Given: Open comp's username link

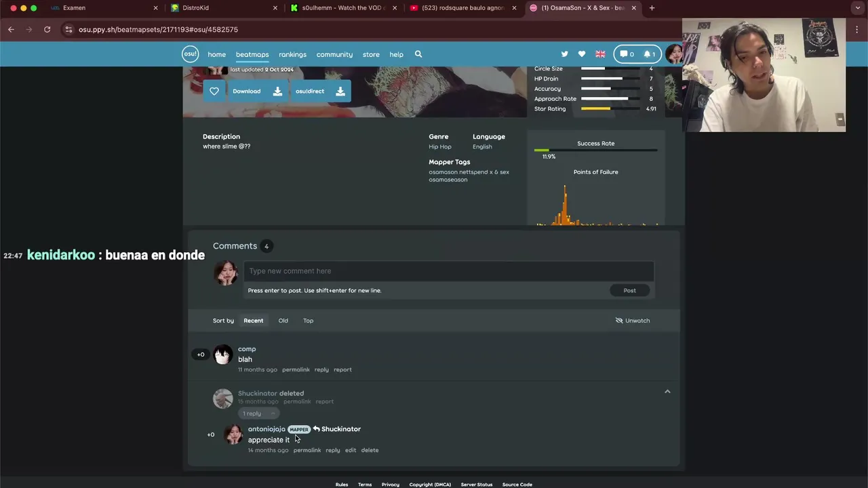Looking at the screenshot, I should 247,349.
